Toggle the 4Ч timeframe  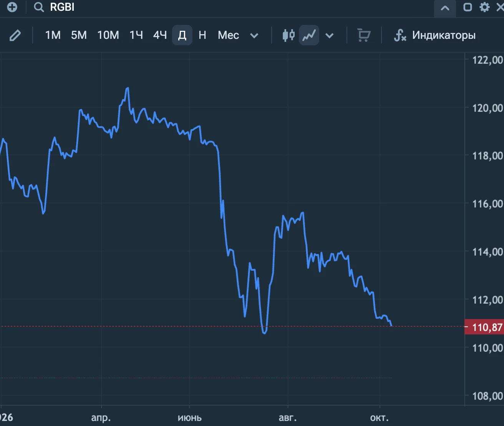[x=160, y=35]
